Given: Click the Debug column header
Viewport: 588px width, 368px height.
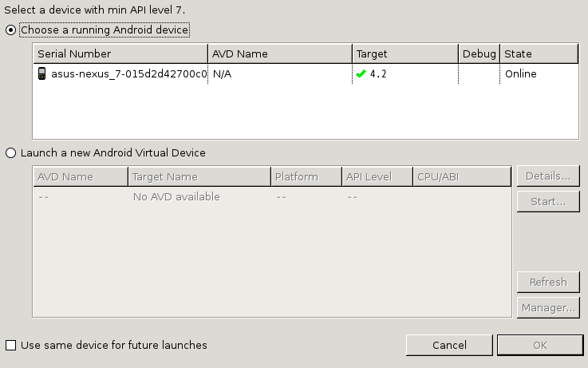Looking at the screenshot, I should click(479, 53).
